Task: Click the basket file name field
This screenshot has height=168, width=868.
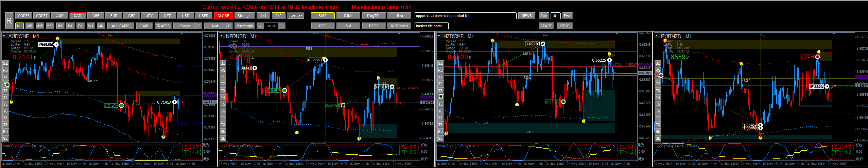Action: coord(431,26)
